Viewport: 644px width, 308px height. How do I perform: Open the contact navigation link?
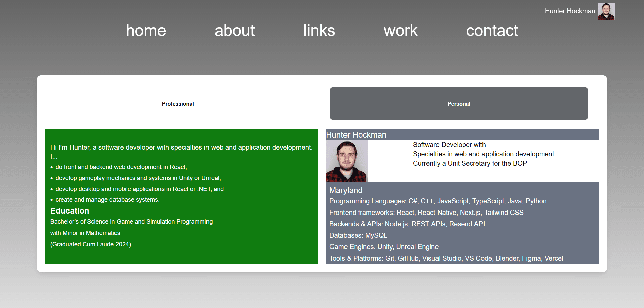pos(492,31)
